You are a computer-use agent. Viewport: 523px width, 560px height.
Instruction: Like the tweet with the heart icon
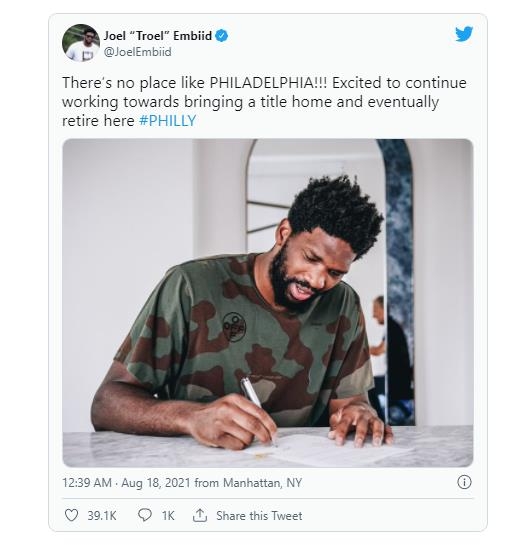71,515
